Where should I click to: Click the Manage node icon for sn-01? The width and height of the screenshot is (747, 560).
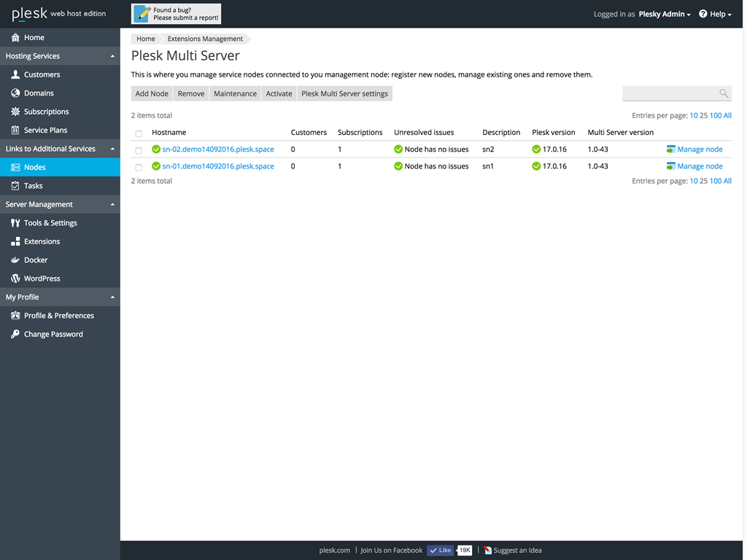click(671, 166)
